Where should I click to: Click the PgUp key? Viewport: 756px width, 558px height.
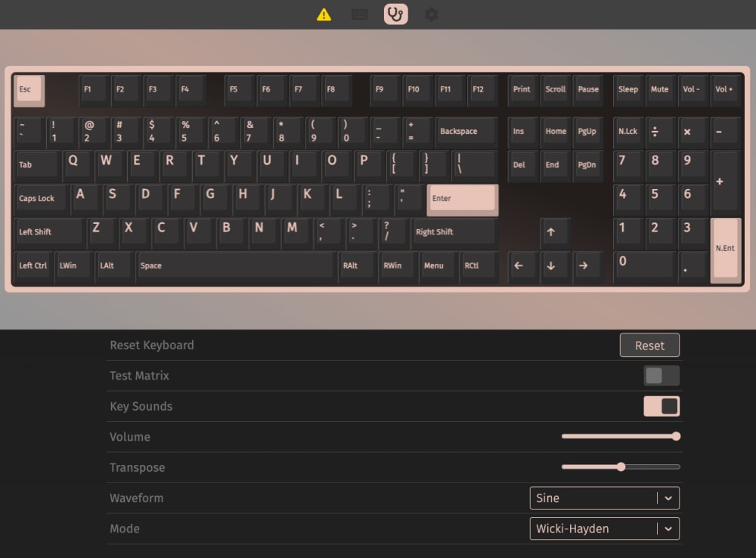tap(587, 133)
